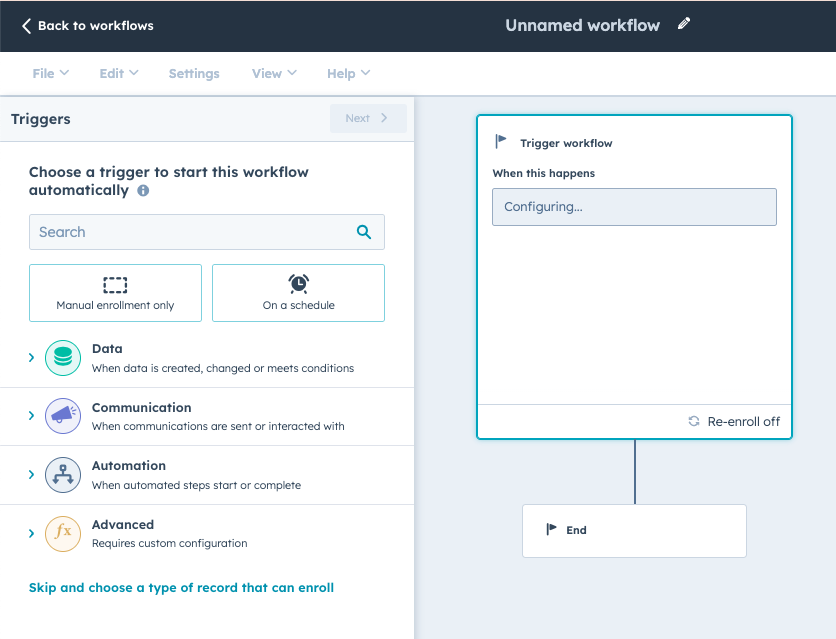Image resolution: width=836 pixels, height=639 pixels.
Task: Select the Automation flowchart icon
Action: [60, 474]
